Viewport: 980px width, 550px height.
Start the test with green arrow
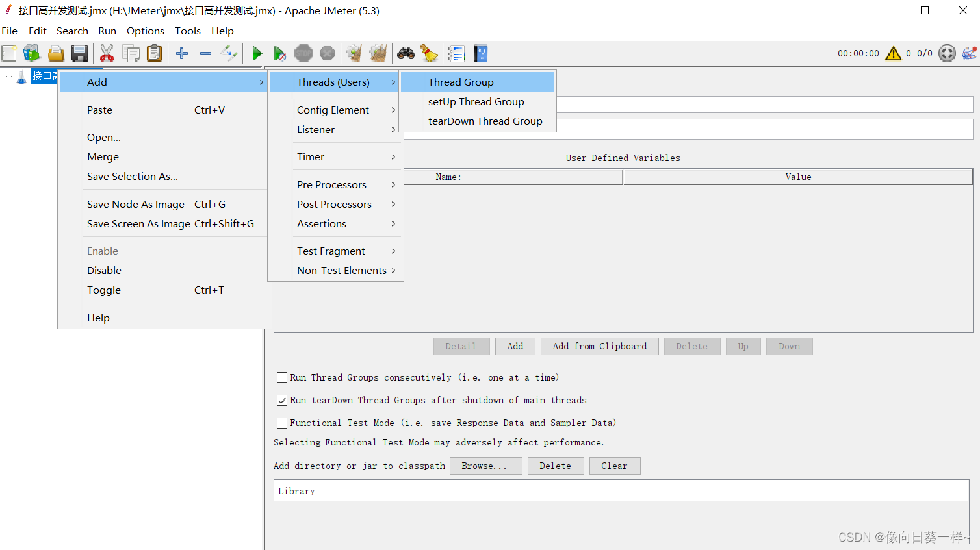pos(257,53)
